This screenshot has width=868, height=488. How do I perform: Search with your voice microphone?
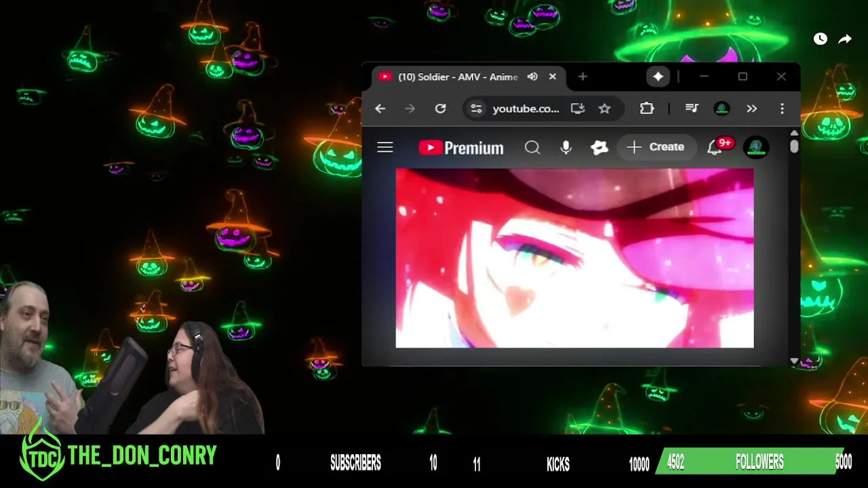[566, 147]
